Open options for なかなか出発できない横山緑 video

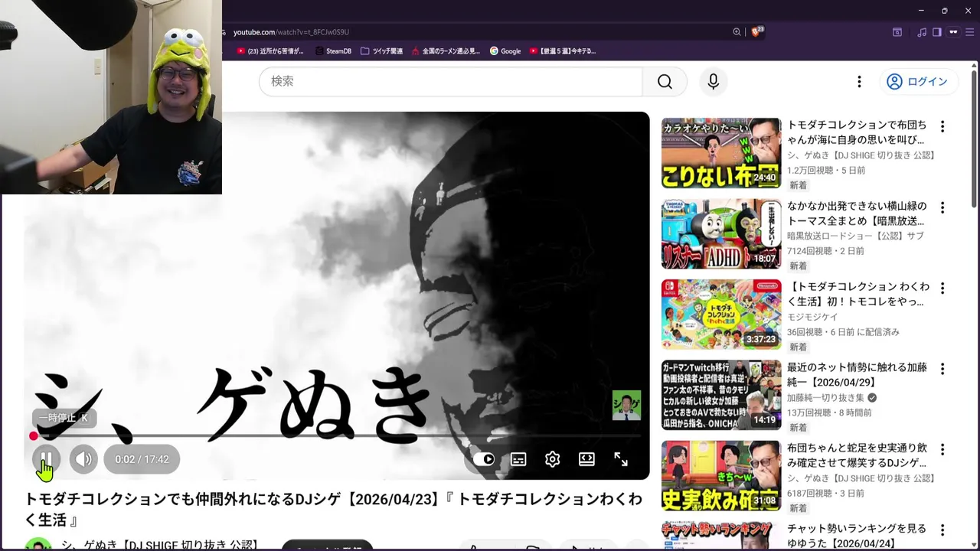[942, 207]
